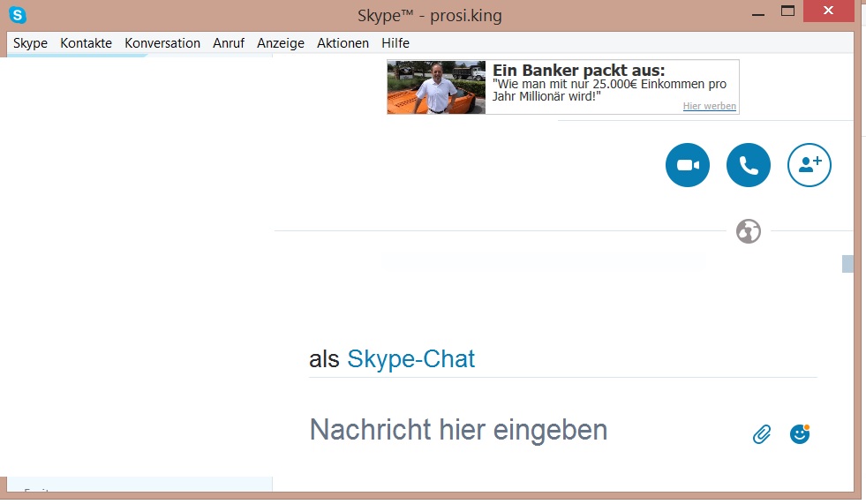Close the Skype window
Image resolution: width=866 pixels, height=504 pixels.
[828, 11]
